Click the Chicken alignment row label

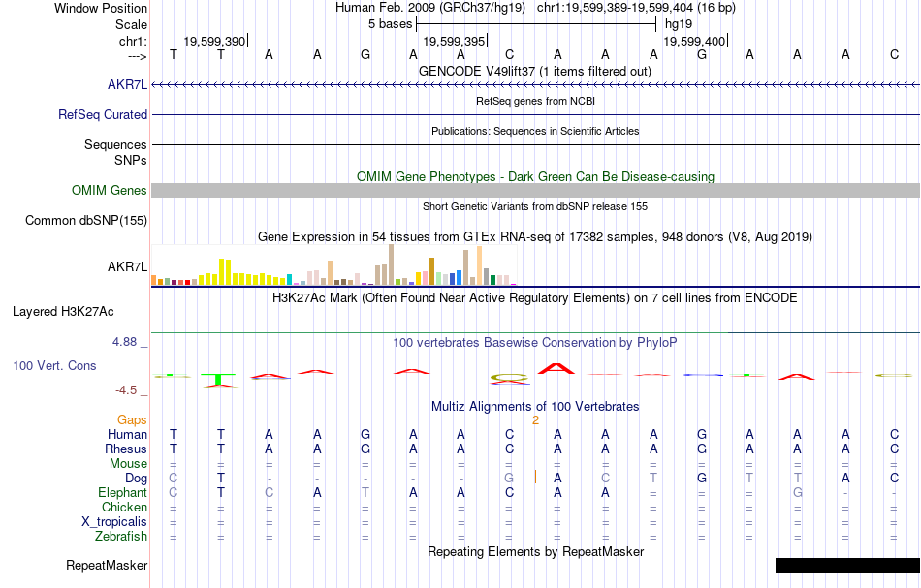click(x=124, y=507)
